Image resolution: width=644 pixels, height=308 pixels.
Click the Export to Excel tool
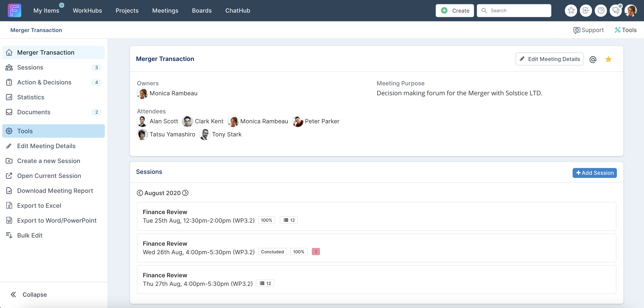(39, 205)
